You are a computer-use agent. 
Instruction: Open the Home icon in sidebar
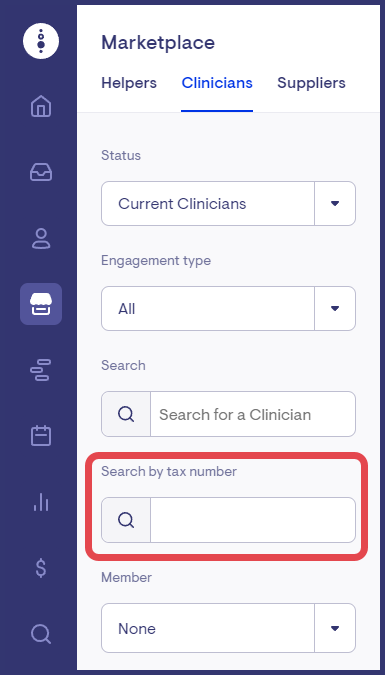click(x=41, y=106)
